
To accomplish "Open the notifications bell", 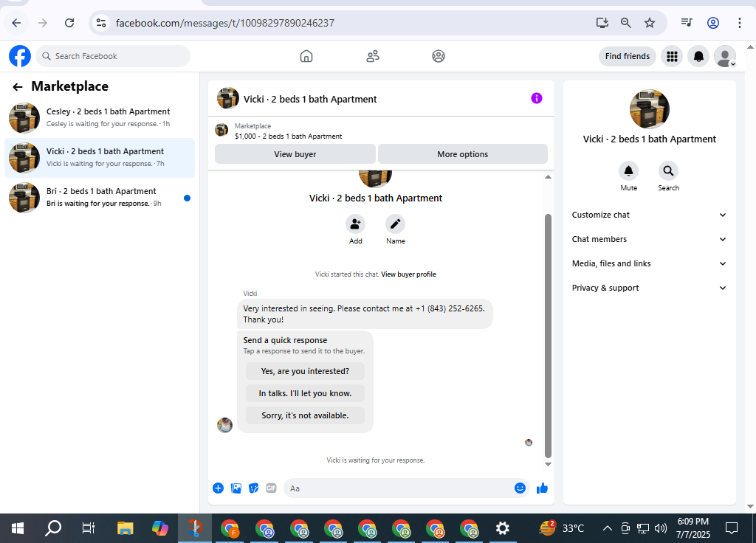I will point(698,56).
